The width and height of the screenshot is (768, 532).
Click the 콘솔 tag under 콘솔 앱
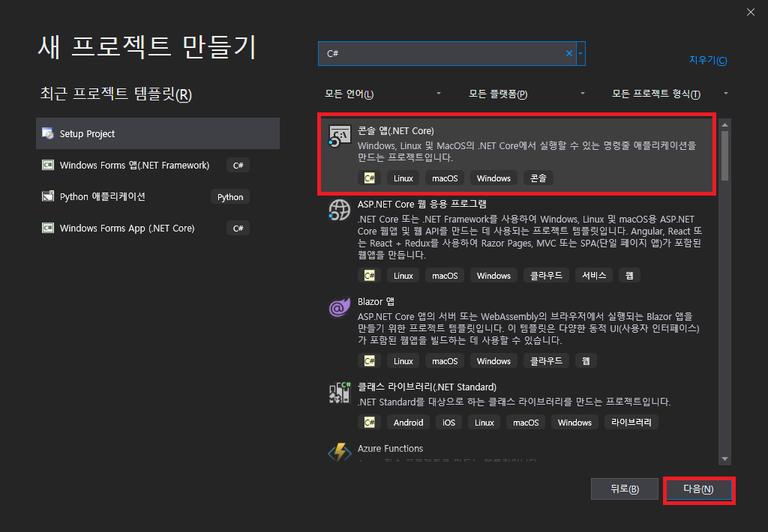[538, 178]
